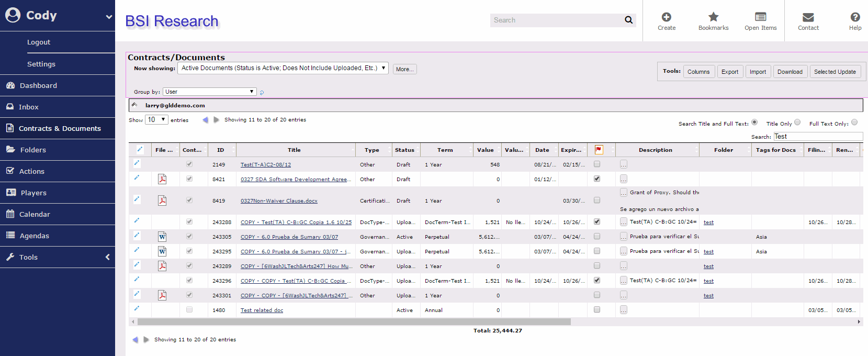Go to Dashboard in sidebar
The image size is (868, 356).
[38, 85]
